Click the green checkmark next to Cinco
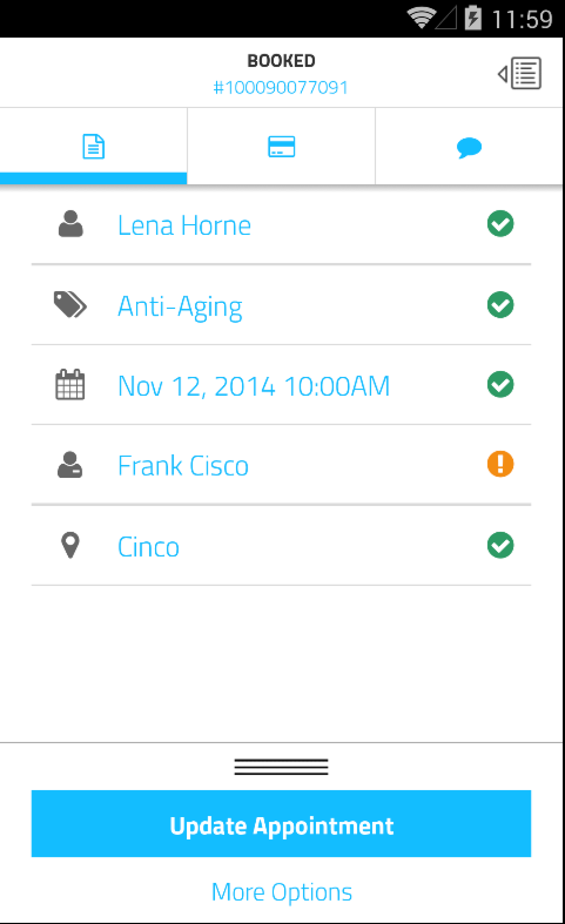 coord(500,545)
